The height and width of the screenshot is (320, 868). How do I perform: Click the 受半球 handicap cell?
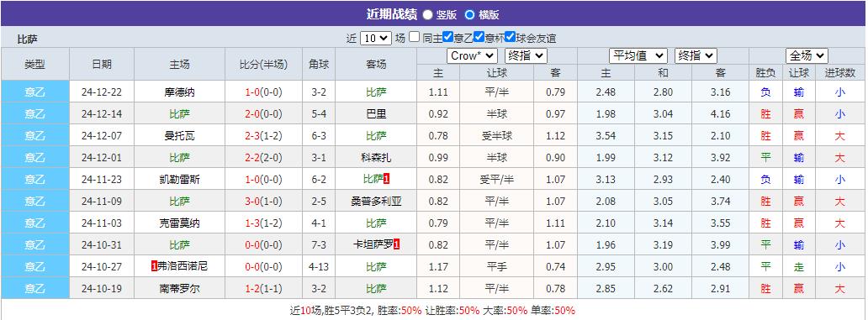point(496,136)
